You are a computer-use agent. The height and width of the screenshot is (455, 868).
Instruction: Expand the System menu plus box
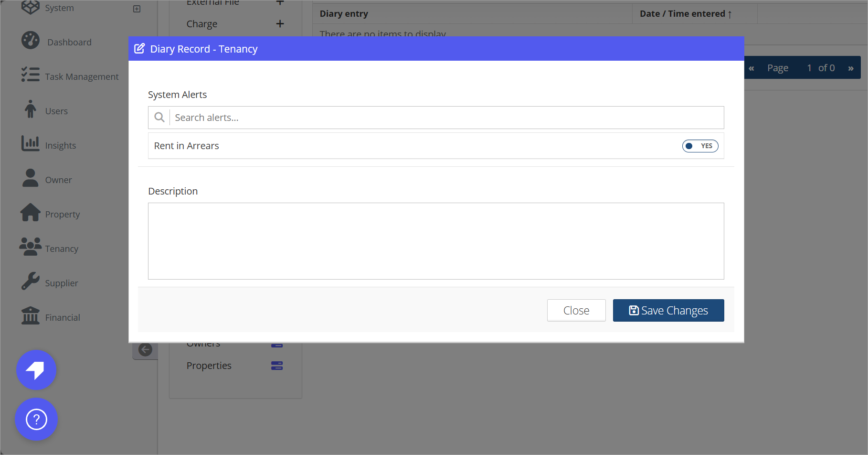(137, 9)
